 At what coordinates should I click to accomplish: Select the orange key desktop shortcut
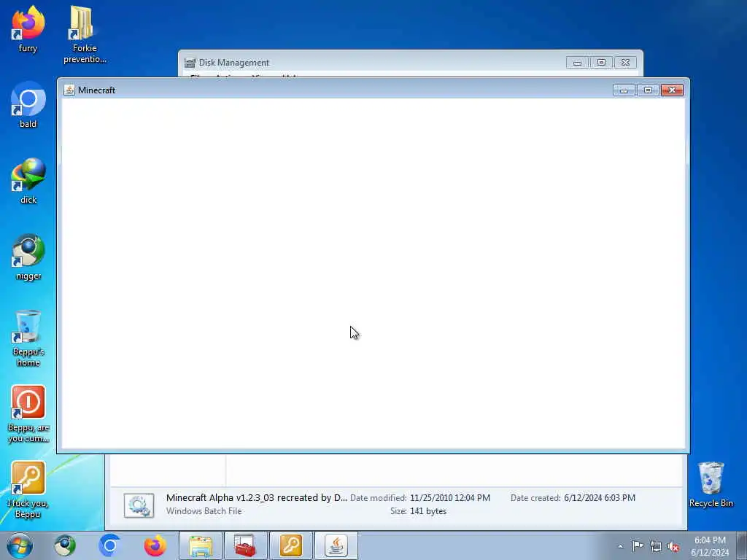pyautogui.click(x=28, y=490)
